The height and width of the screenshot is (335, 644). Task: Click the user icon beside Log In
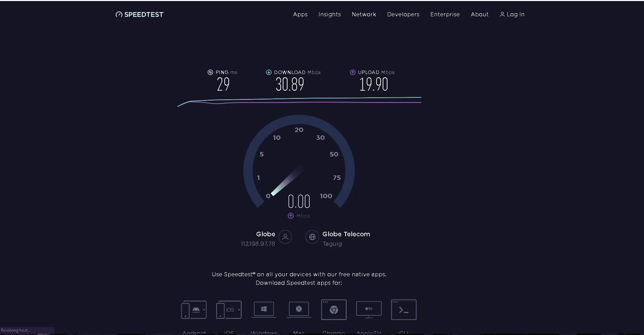(x=502, y=14)
